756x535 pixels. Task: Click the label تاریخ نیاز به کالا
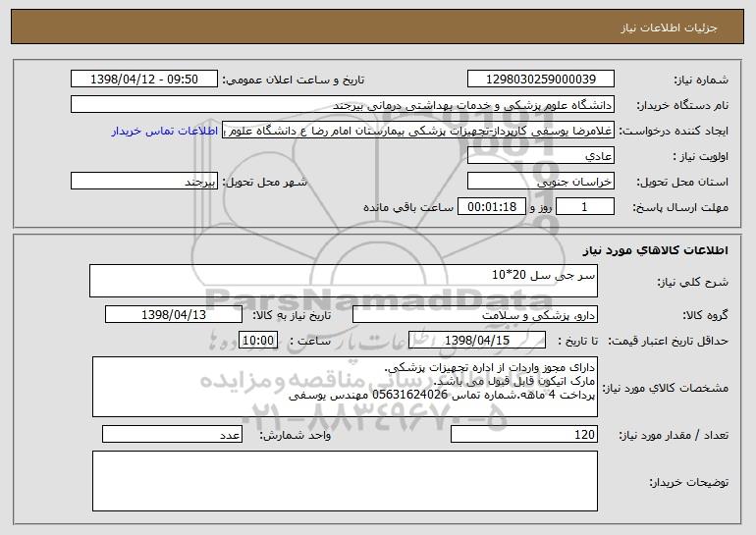[292, 316]
